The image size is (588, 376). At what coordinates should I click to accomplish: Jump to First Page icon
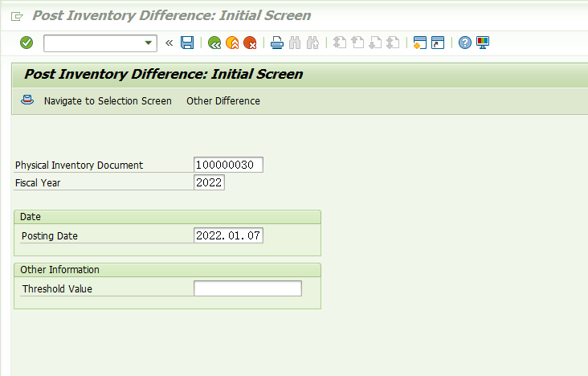click(340, 43)
